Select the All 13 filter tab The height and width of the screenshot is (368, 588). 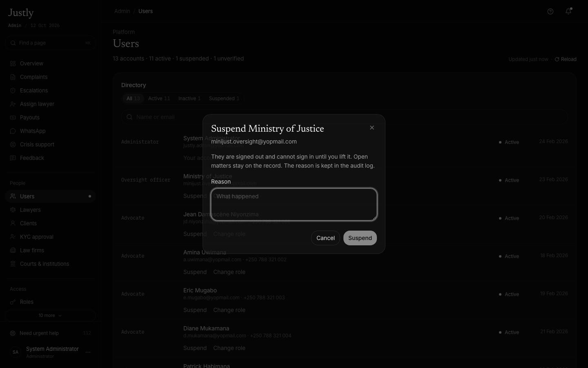coord(133,99)
